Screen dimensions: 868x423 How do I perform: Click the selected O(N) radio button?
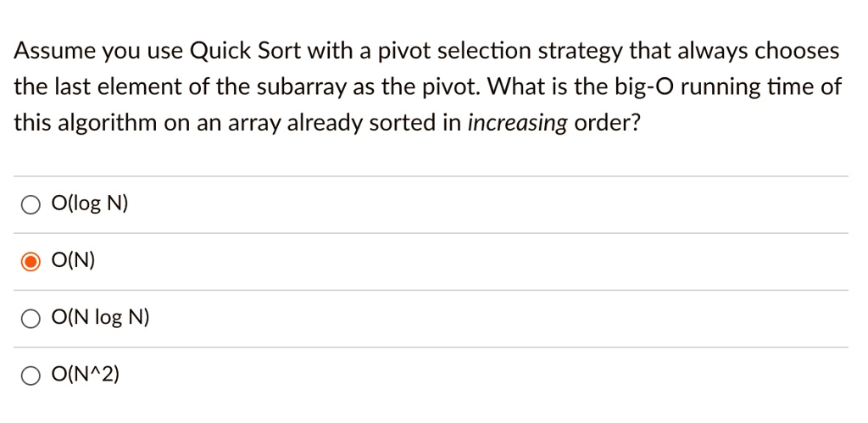31,262
